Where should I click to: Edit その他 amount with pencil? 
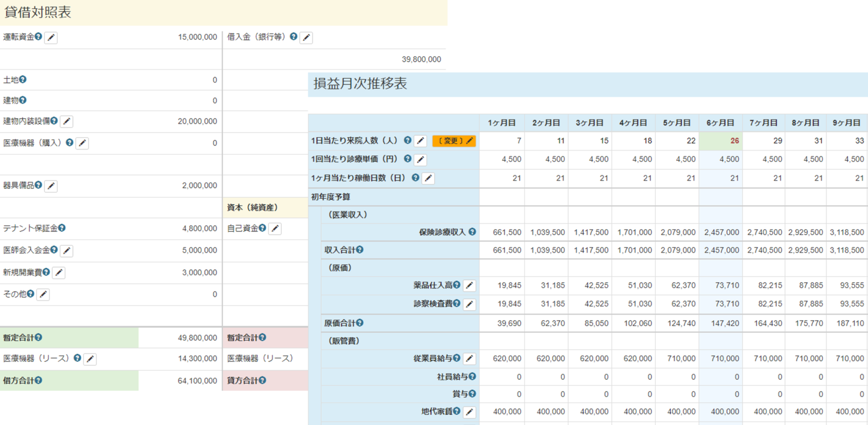[x=43, y=294]
